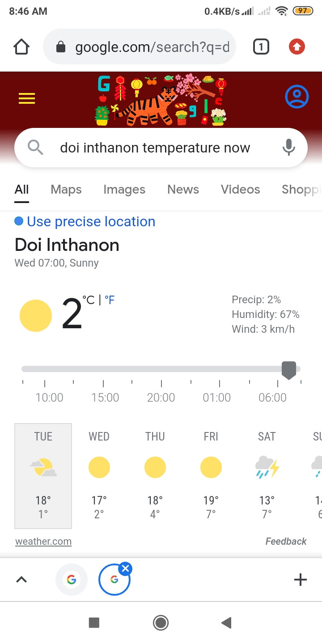Image resolution: width=322 pixels, height=644 pixels.
Task: Click the Use precise location link
Action: click(x=91, y=221)
